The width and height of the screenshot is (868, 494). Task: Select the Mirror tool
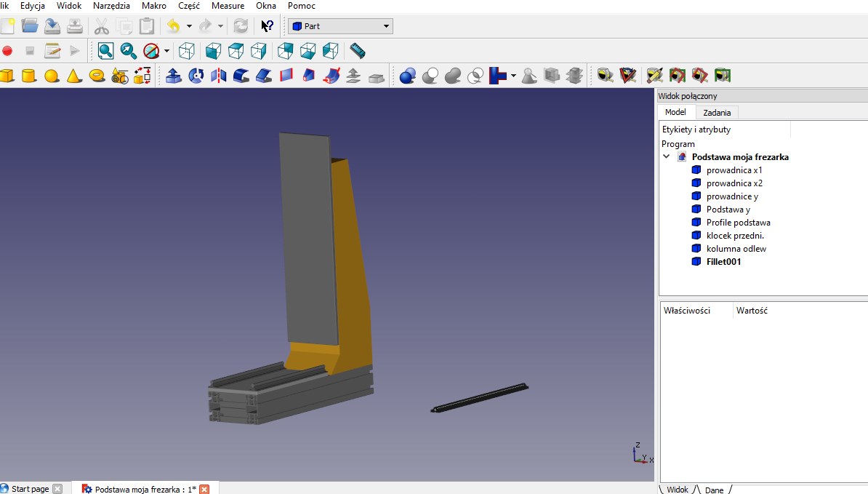[219, 76]
